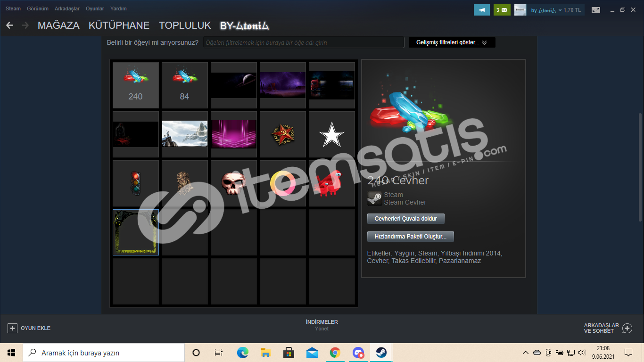Select the traffic light emoticon item
Image resolution: width=644 pixels, height=362 pixels.
136,183
